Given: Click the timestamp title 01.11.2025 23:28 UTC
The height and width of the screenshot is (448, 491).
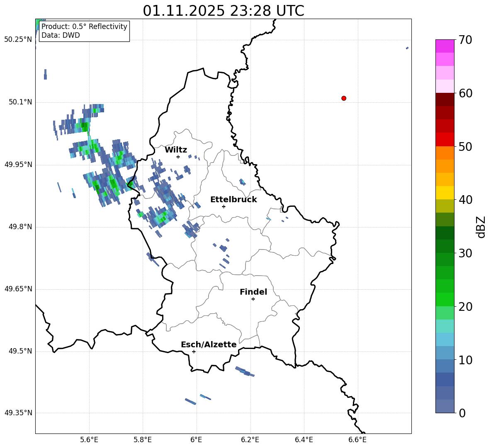Looking at the screenshot, I should pyautogui.click(x=224, y=11).
